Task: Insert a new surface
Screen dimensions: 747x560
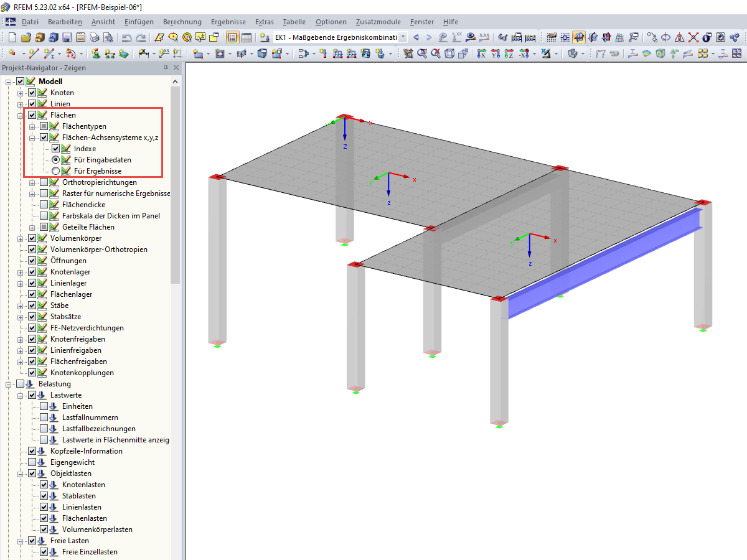Action: coord(197,54)
